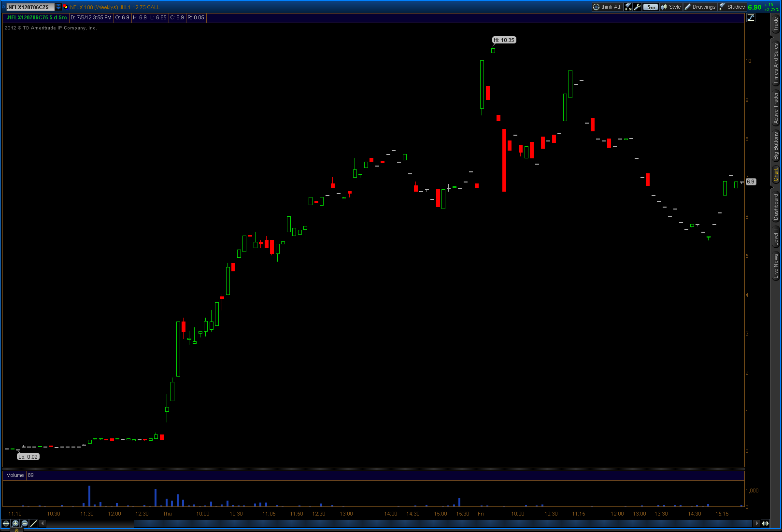Click the quick study flask icon
The height and width of the screenshot is (532, 782).
click(628, 7)
